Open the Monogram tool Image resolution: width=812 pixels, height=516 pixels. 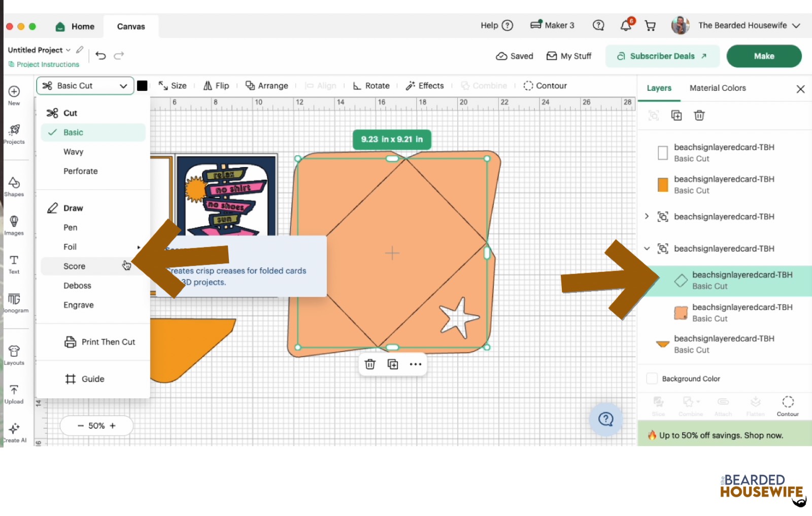tap(14, 303)
